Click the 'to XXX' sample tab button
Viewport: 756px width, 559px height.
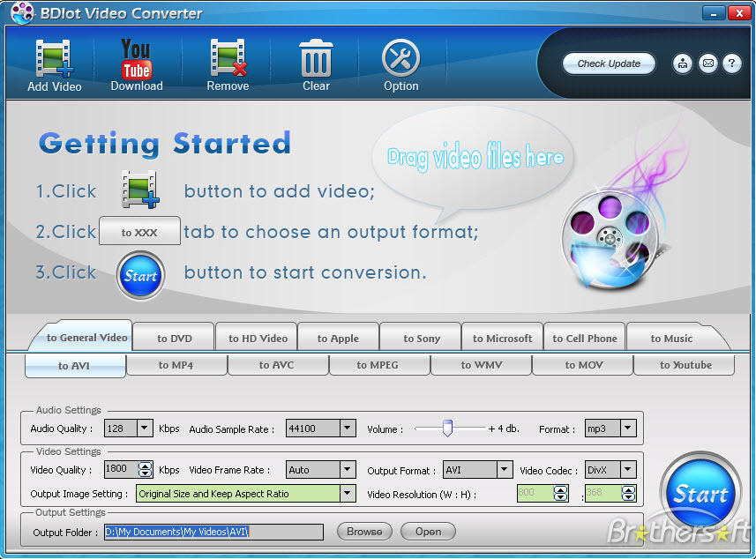tap(140, 231)
